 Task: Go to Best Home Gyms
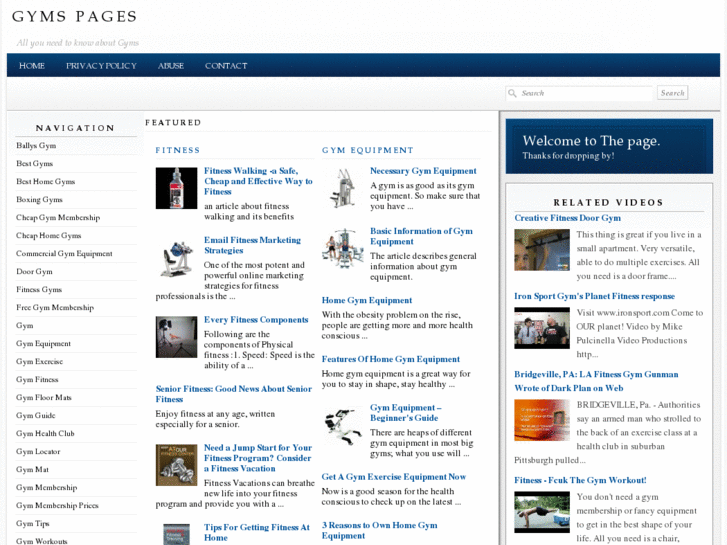[45, 182]
